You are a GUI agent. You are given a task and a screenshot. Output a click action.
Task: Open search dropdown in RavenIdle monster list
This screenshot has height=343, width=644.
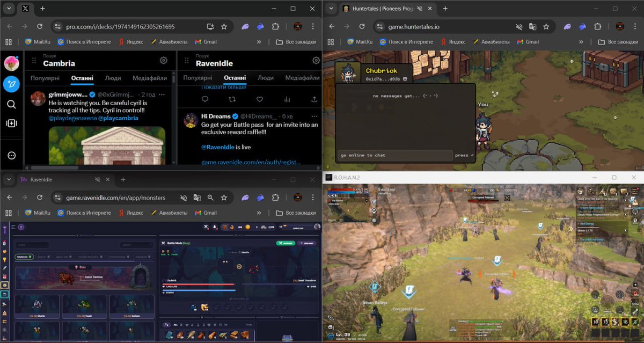[137, 245]
